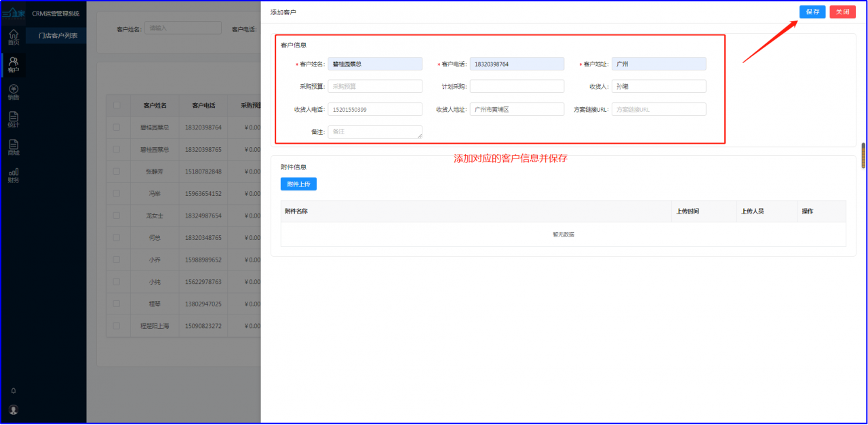Screen dimensions: 868x425
Task: Tick the checkbox for row 18320398764
Action: click(117, 127)
